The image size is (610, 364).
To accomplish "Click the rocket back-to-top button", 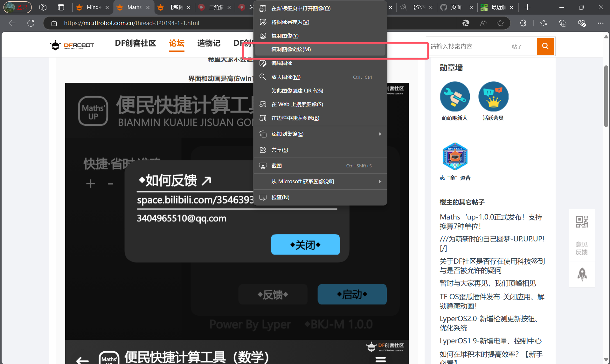I will point(582,274).
